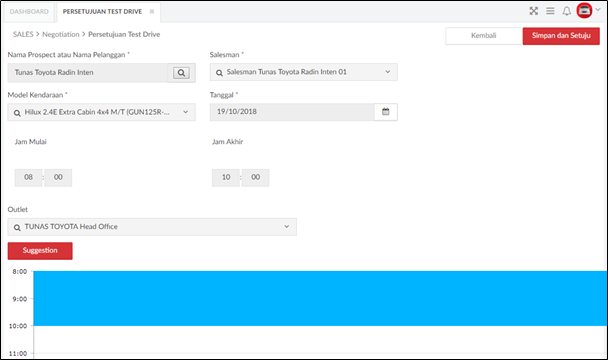Viewport: 608px width, 360px height.
Task: Click the Jam Akhir label
Action: tap(228, 142)
